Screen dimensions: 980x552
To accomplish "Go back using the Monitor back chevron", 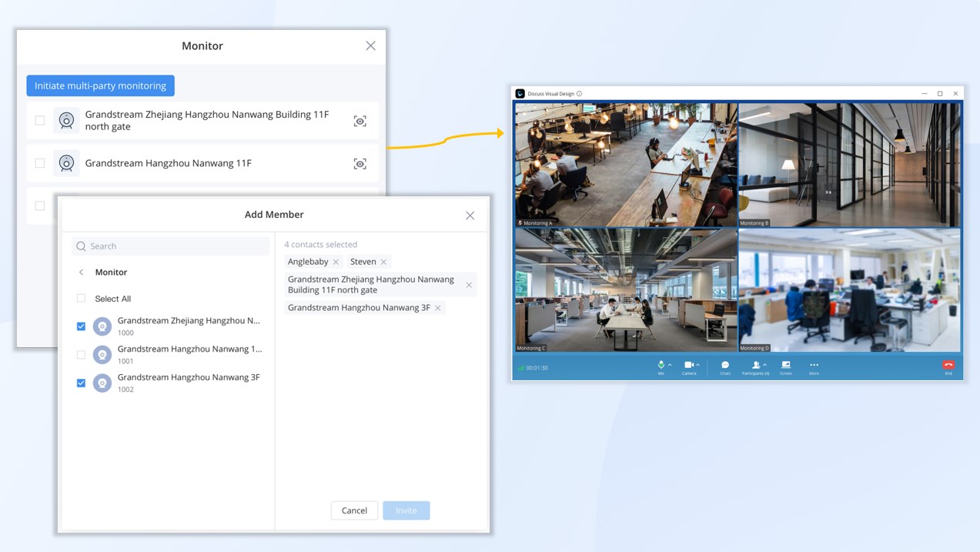I will (x=82, y=273).
